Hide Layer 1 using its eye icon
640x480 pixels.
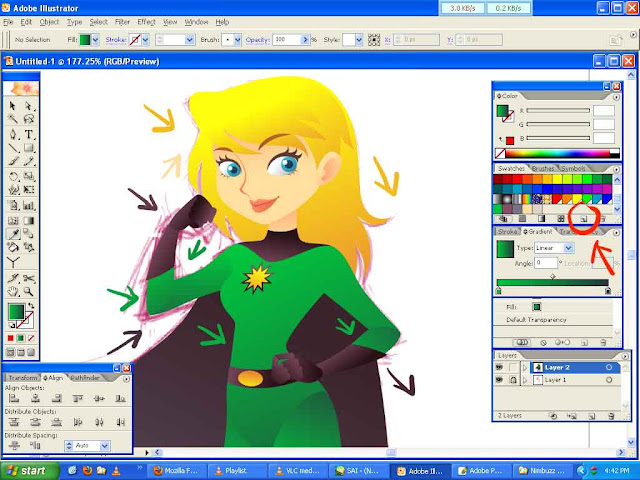(499, 380)
